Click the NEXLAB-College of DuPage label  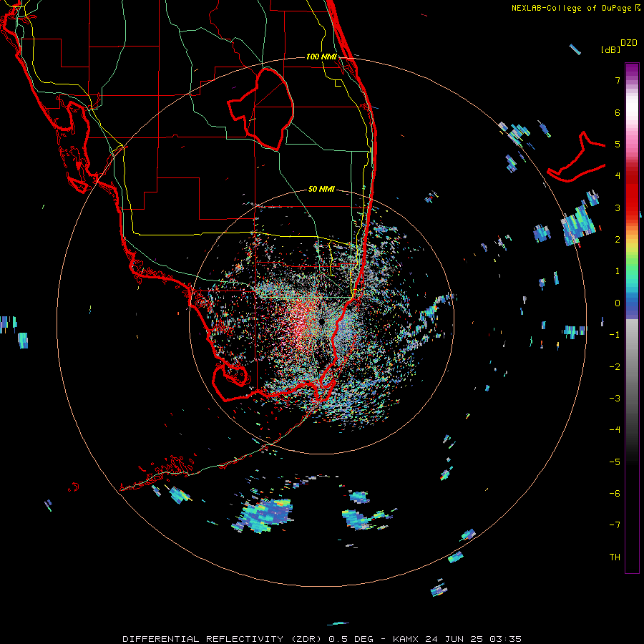point(572,8)
